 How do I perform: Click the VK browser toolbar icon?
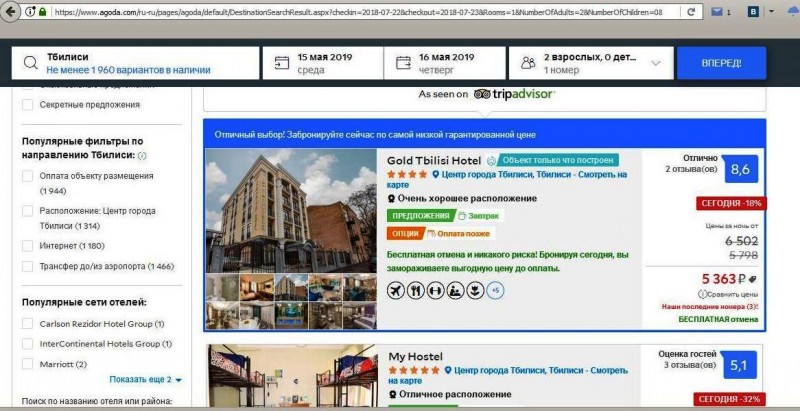[753, 11]
